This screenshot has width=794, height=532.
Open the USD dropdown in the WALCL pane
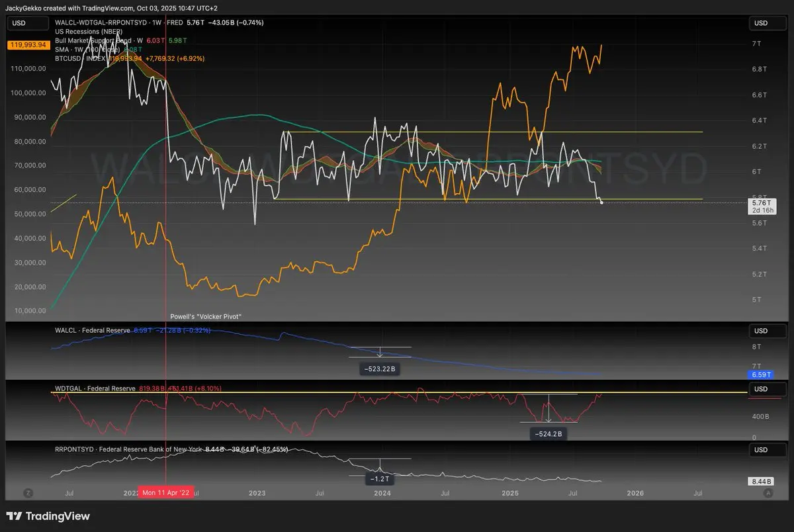[761, 330]
